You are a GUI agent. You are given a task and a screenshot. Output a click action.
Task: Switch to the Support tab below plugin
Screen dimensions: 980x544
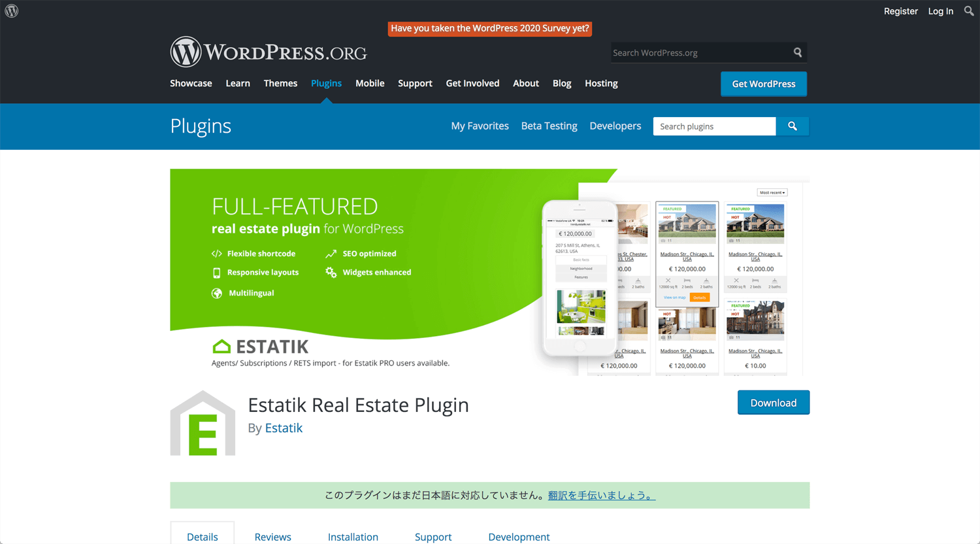tap(433, 537)
